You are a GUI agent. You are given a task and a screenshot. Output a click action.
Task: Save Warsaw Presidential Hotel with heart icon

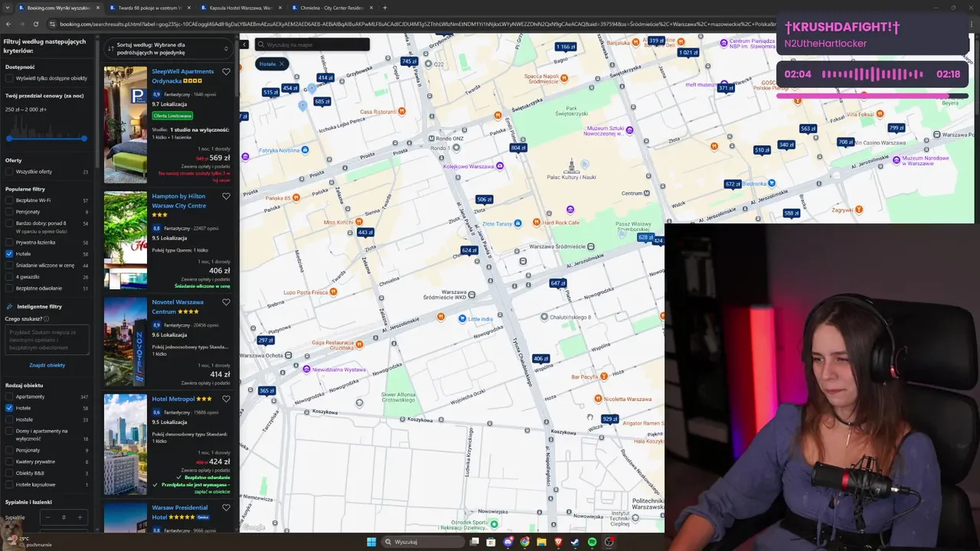pos(226,507)
